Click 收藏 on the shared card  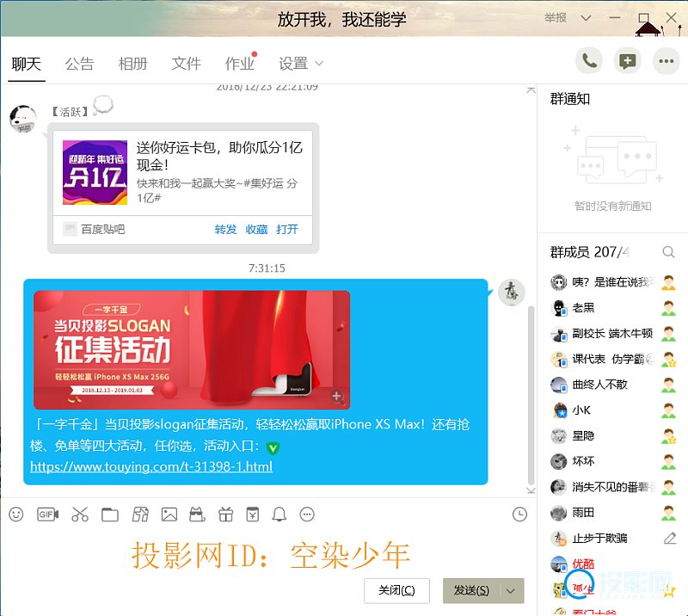tap(256, 229)
